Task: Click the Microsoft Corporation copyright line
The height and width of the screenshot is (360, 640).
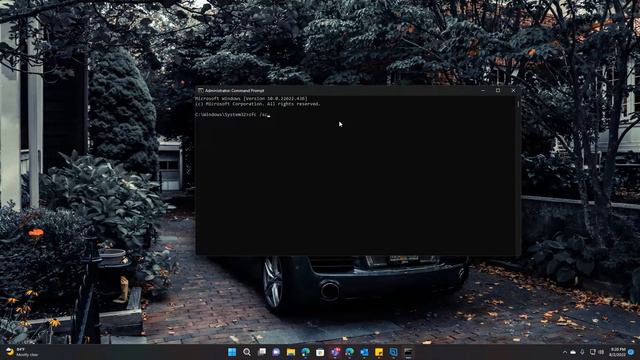Action: coord(258,104)
